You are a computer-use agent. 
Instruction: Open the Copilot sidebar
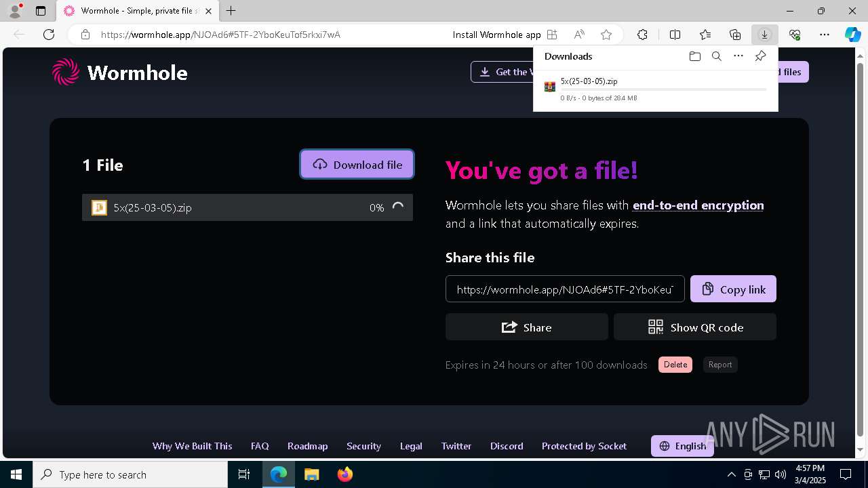852,35
